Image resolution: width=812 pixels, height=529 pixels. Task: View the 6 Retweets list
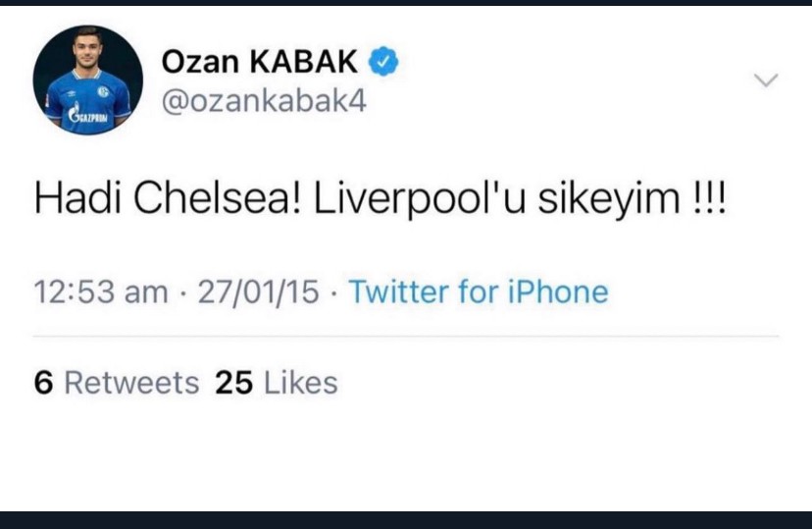(x=116, y=382)
